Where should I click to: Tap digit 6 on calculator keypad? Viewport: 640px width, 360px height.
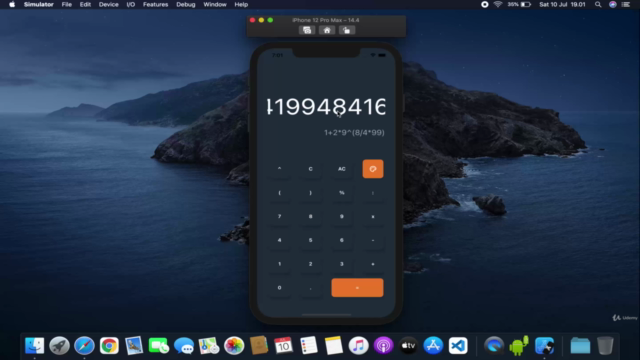pos(342,240)
